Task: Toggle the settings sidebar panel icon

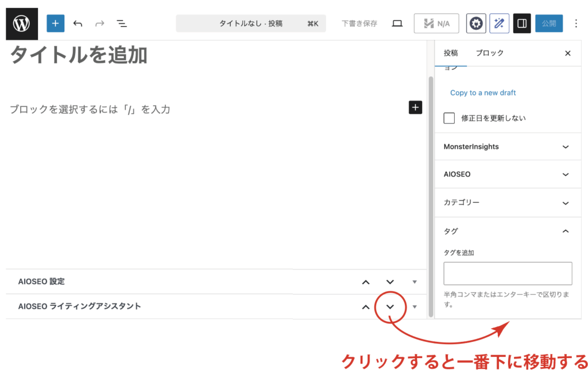Action: pos(522,24)
